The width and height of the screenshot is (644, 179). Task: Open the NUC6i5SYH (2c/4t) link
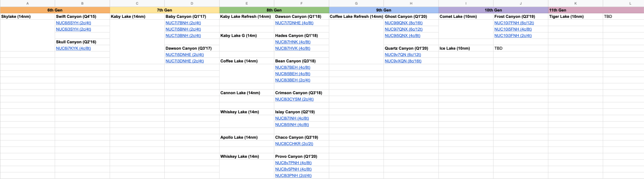pos(73,22)
